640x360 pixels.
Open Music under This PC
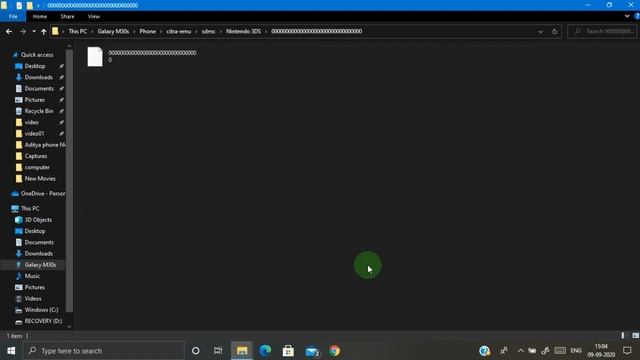(x=32, y=276)
